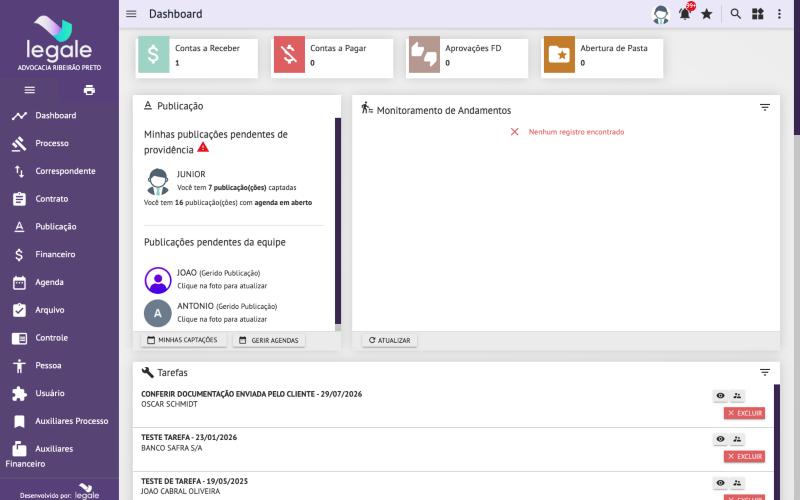Open notifications bell icon
The image size is (800, 500).
[x=685, y=14]
